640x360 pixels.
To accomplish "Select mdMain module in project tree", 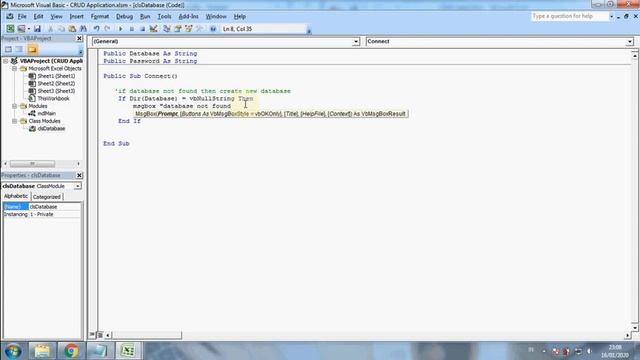I will pyautogui.click(x=47, y=113).
